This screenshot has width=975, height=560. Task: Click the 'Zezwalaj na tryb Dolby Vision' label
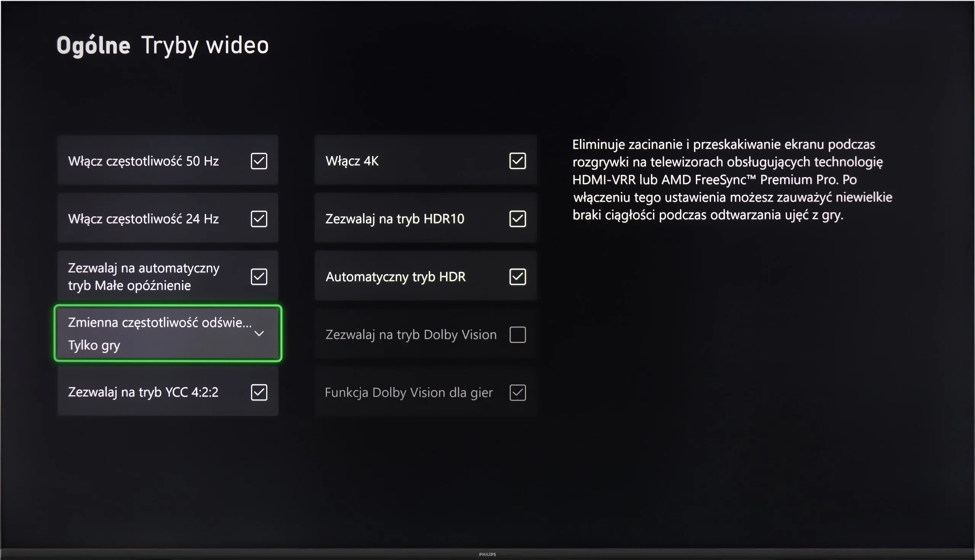tap(411, 335)
